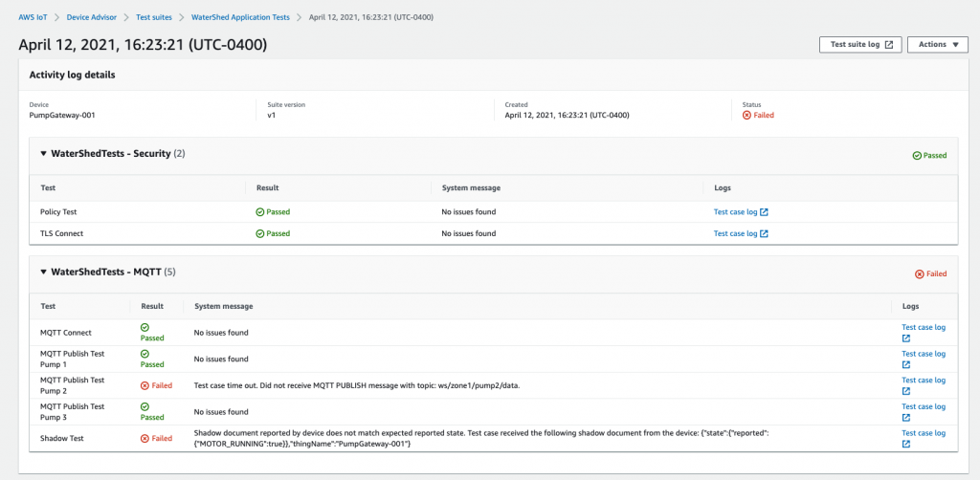Click the Logs header in MQTT table
The width and height of the screenshot is (980, 480).
(x=911, y=307)
